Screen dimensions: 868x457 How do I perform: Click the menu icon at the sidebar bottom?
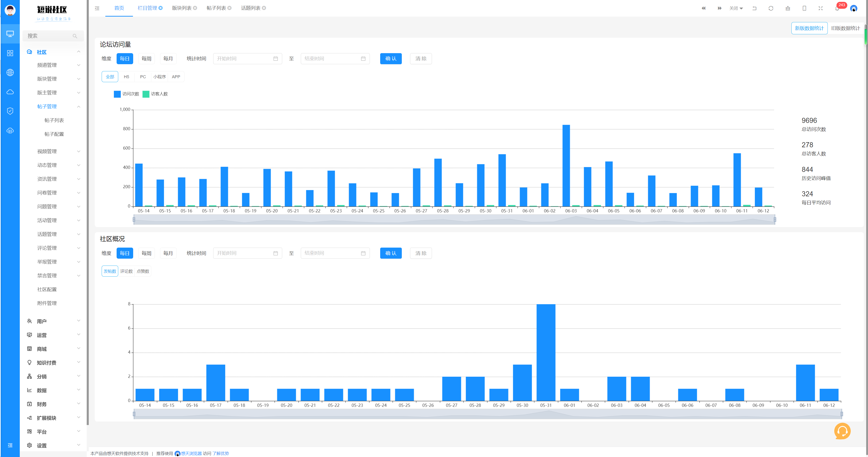coord(10,445)
